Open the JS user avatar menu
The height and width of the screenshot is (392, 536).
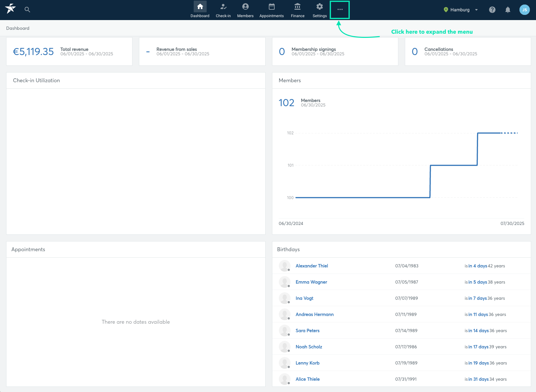pyautogui.click(x=525, y=10)
